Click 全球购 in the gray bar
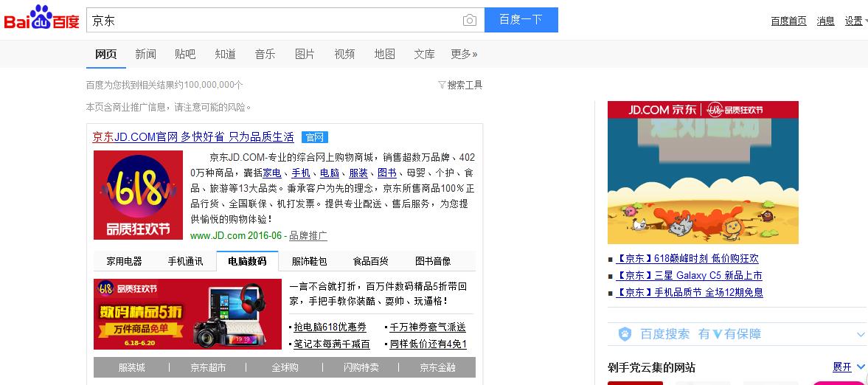The height and width of the screenshot is (385, 868). [285, 367]
